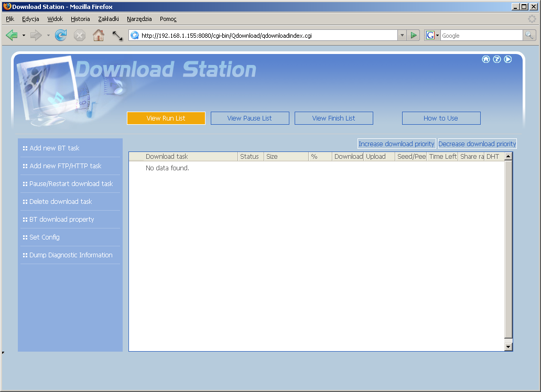Click the Firefox Forward arrow button
The image size is (541, 392).
point(36,35)
